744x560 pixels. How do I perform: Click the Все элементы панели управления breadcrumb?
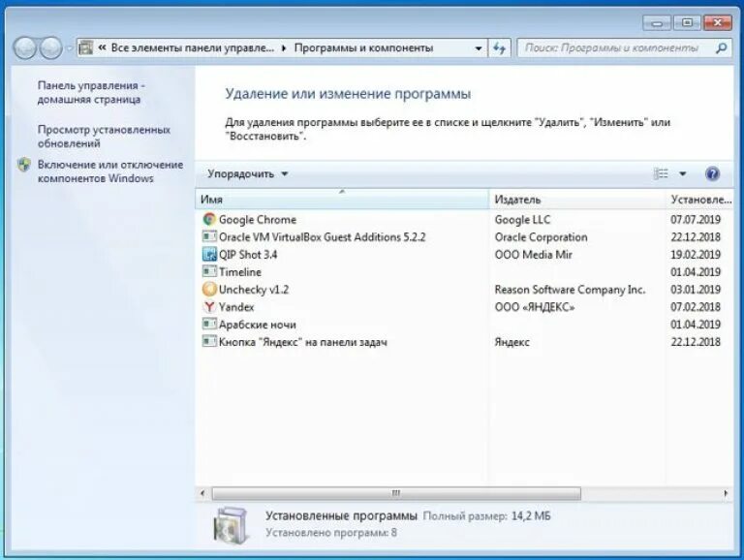click(192, 47)
